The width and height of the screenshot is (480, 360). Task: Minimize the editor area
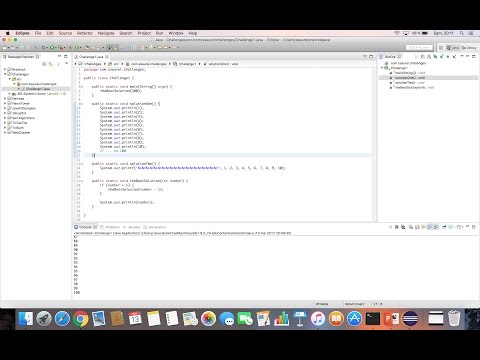(x=365, y=56)
